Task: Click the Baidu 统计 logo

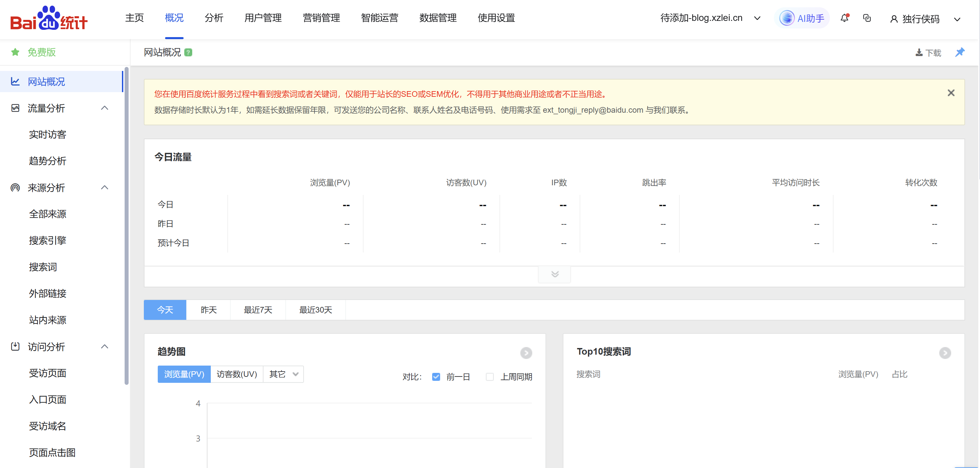Action: [x=49, y=18]
